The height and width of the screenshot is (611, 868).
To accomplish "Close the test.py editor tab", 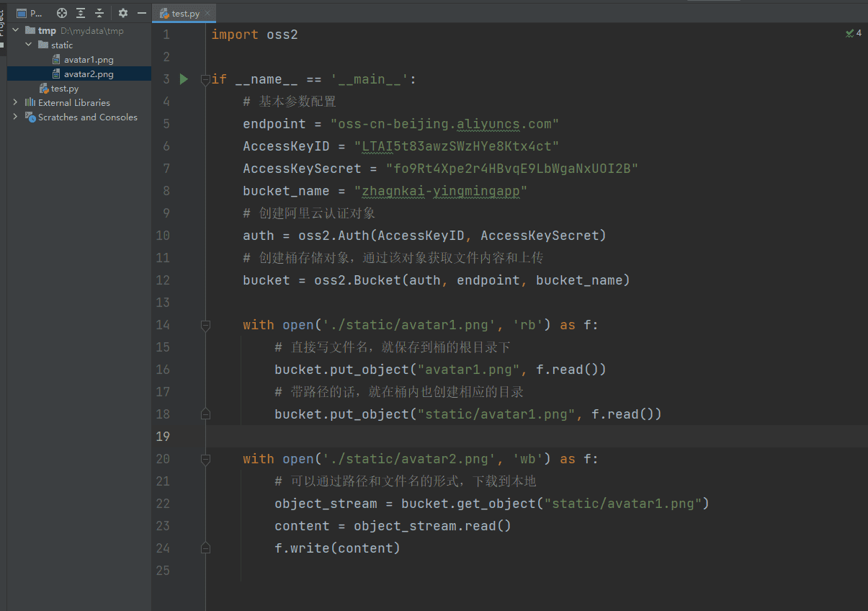I will point(208,13).
